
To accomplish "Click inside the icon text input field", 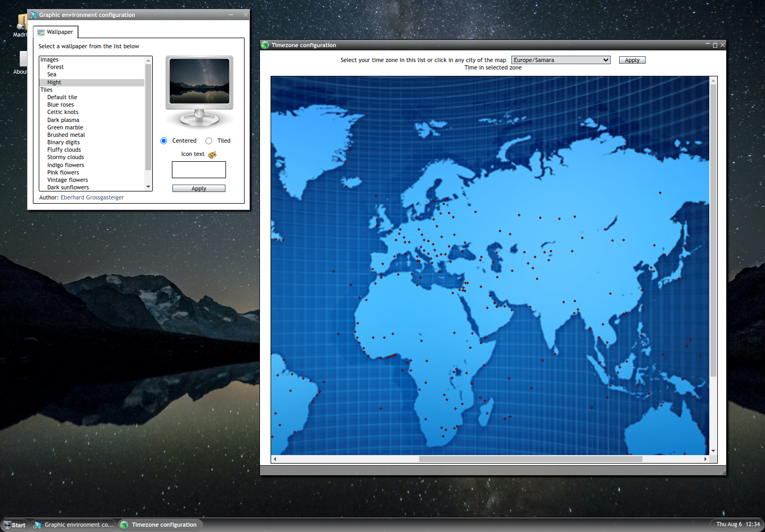I will (x=198, y=169).
